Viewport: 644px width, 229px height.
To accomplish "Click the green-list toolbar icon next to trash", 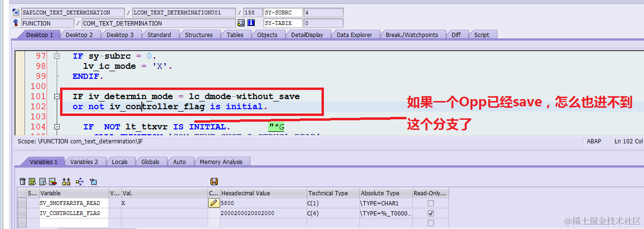I will pos(33,181).
